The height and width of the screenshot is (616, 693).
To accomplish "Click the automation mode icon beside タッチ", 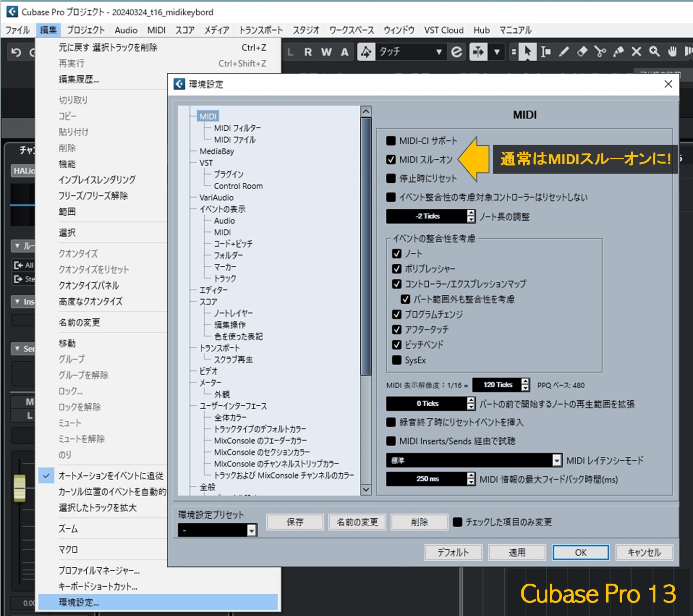I will click(x=366, y=52).
